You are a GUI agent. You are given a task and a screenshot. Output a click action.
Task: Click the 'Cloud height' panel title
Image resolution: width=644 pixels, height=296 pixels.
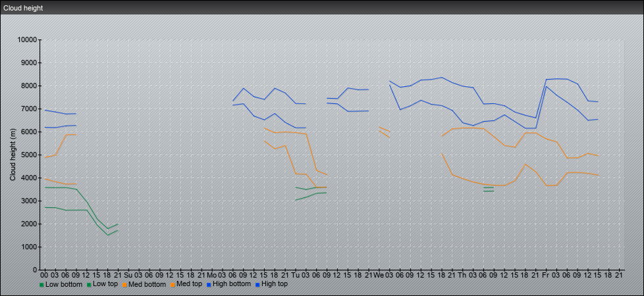tap(23, 8)
